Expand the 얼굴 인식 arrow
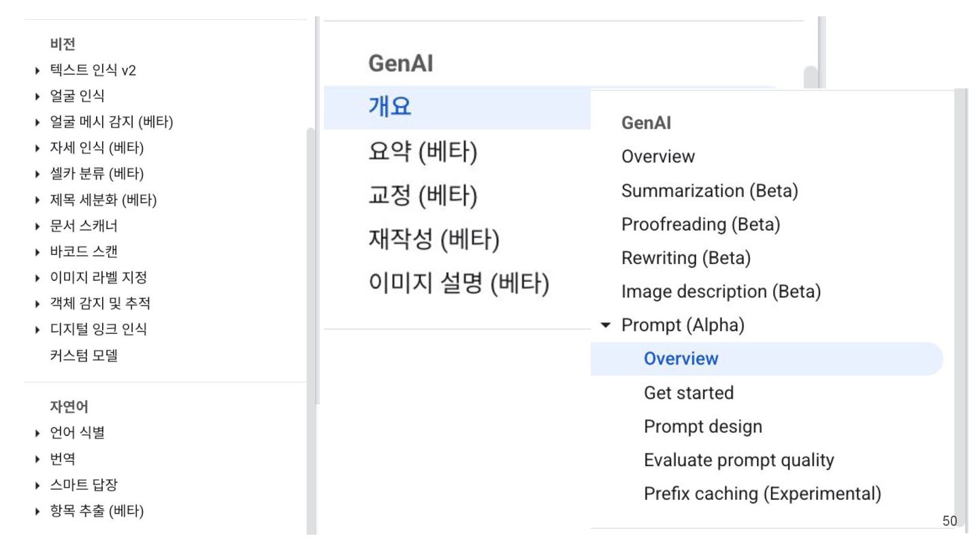Viewport: 980px width, 551px height. [x=37, y=97]
